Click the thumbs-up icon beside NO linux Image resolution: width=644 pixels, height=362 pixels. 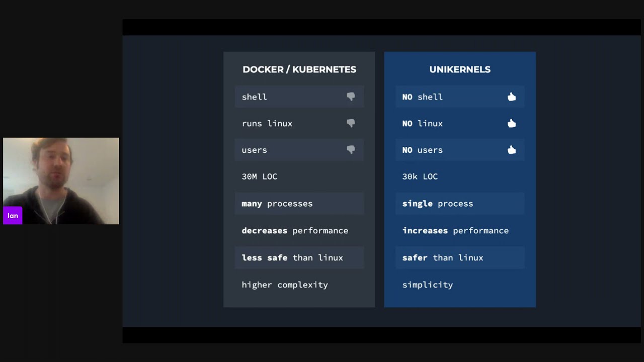pos(512,123)
